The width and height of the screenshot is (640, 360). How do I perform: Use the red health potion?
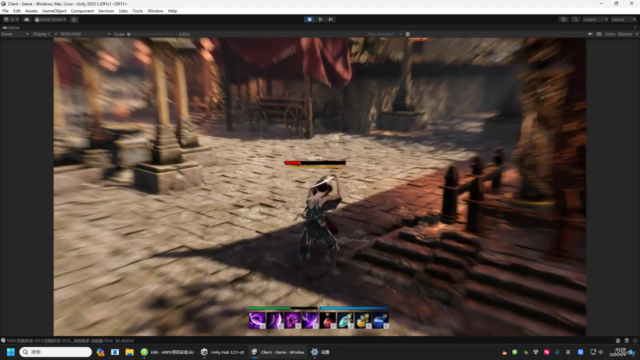point(327,320)
